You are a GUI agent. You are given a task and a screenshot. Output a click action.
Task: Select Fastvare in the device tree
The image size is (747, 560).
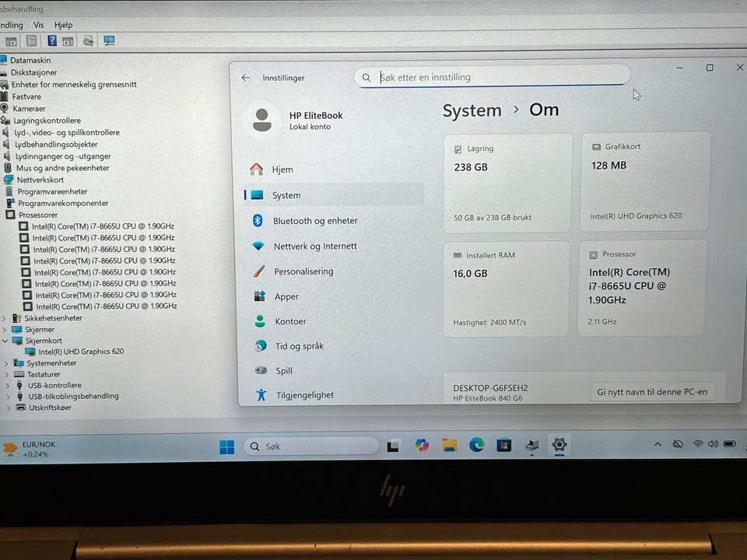pos(26,96)
